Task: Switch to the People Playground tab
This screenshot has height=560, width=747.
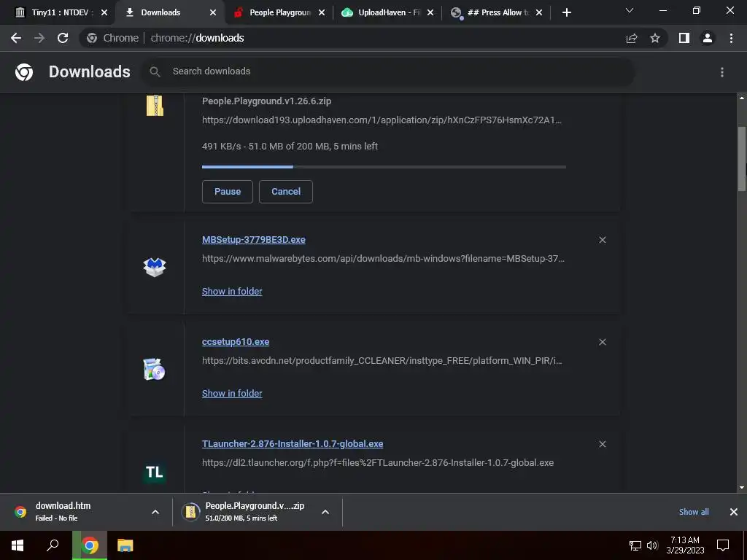Action: point(280,12)
